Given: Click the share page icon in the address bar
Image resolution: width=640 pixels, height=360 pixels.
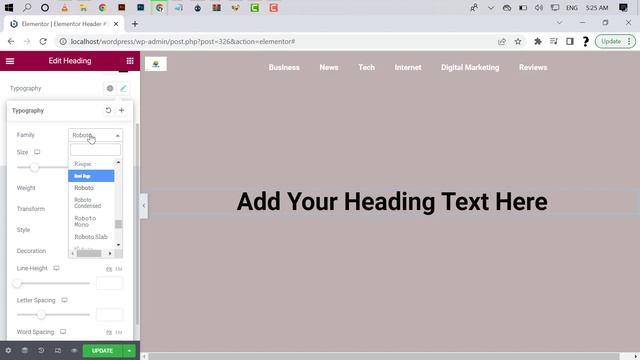Looking at the screenshot, I should [502, 41].
